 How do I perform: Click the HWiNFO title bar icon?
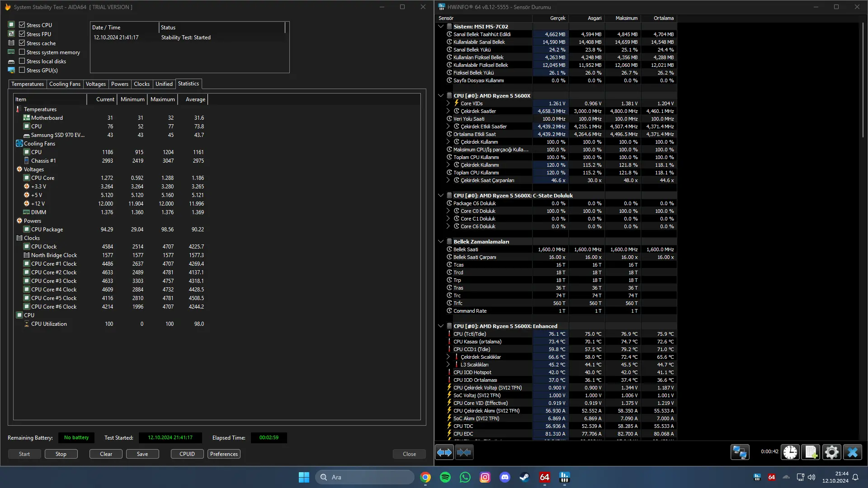pos(442,7)
